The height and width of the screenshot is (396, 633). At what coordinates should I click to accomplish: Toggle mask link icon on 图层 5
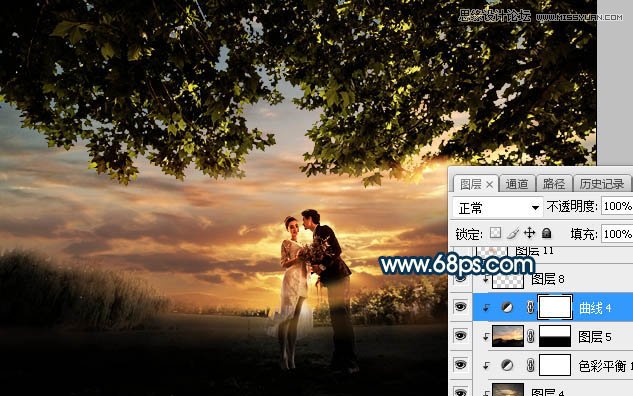[x=530, y=336]
